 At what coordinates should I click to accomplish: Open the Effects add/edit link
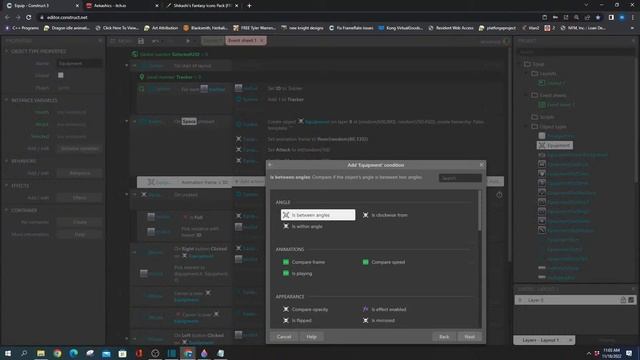[80, 198]
